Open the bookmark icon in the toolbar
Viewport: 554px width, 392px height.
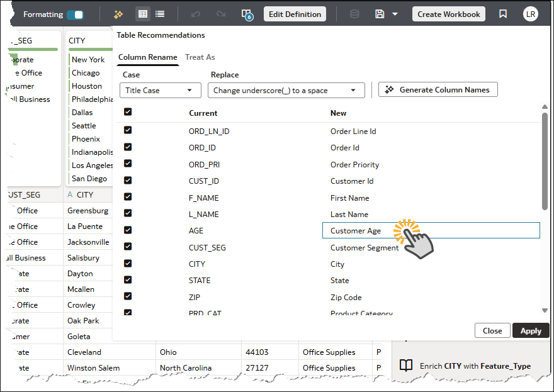[503, 13]
